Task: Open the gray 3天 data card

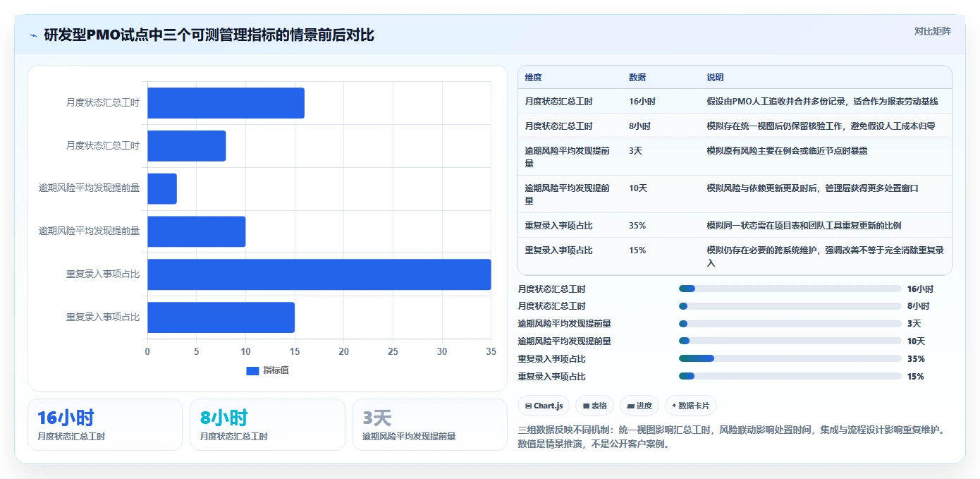Action: [x=430, y=425]
